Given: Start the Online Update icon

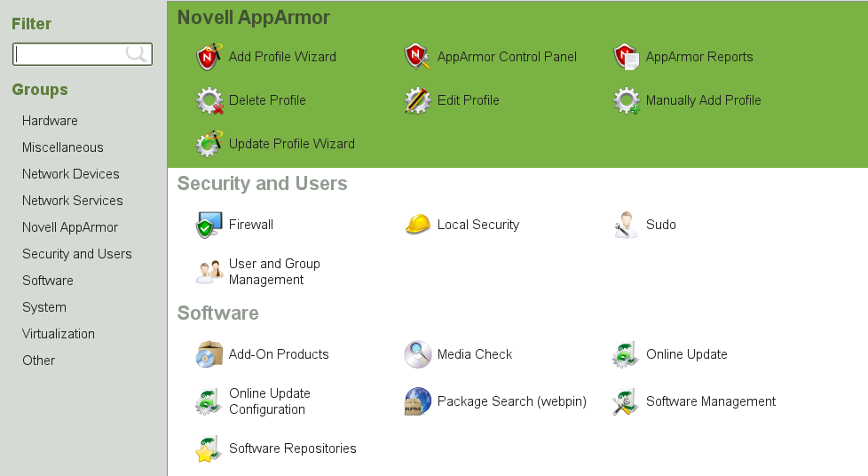Looking at the screenshot, I should [626, 354].
